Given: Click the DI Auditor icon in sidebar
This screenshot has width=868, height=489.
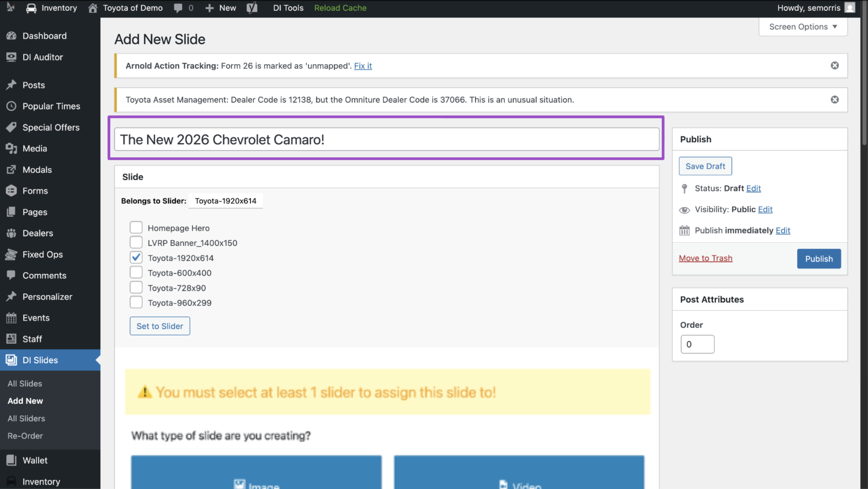Looking at the screenshot, I should coord(11,57).
